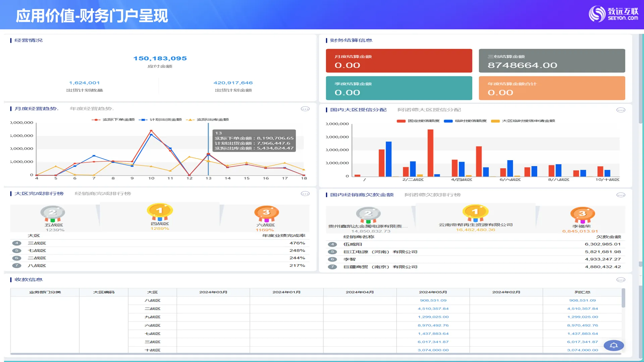
Task: Toggle 大区临时授信申请金额 legend series
Action: 523,121
